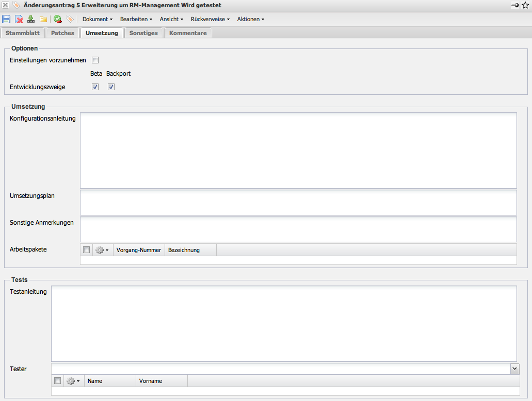Open the gear menu in Tester table
Viewport: 532px width, 401px height.
[73, 381]
